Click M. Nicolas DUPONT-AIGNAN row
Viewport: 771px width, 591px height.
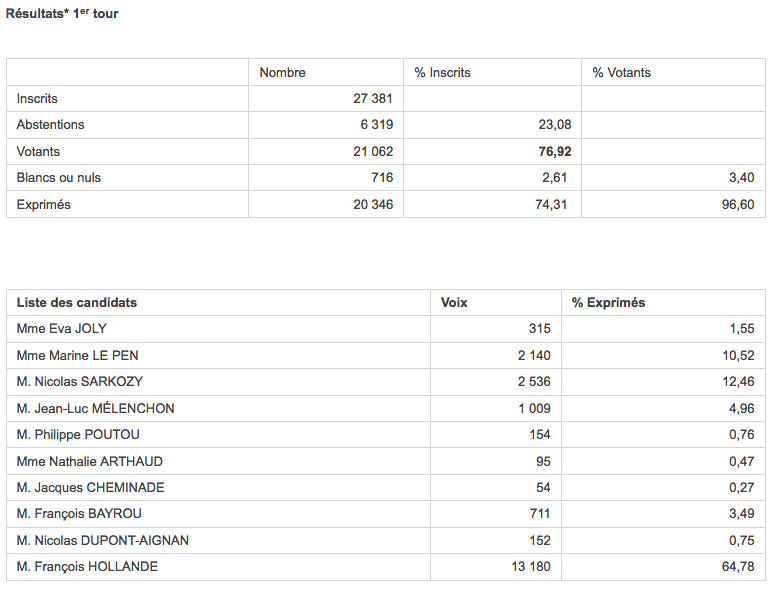386,540
